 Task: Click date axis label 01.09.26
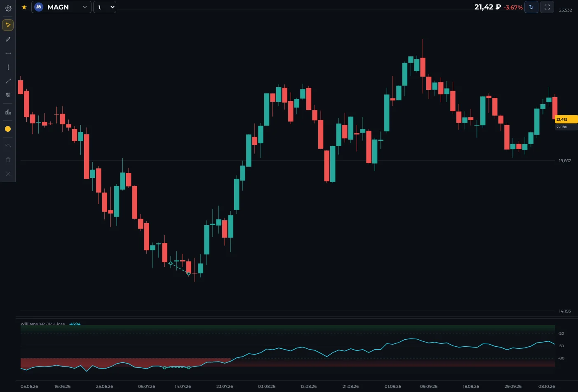pos(393,386)
